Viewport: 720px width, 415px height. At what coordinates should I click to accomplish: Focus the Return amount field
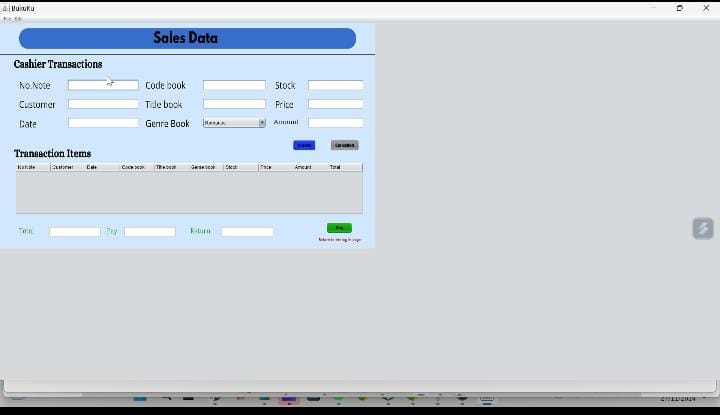tap(247, 232)
